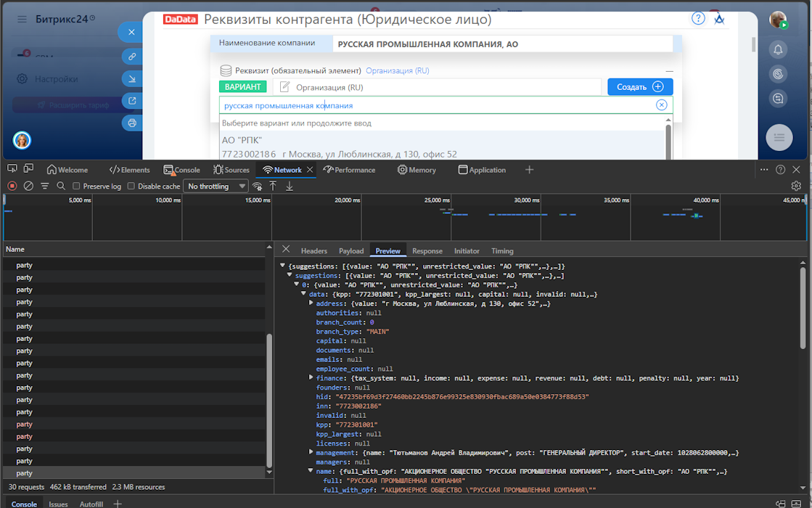Switch to the Headers tab
The image size is (812, 508).
[313, 251]
